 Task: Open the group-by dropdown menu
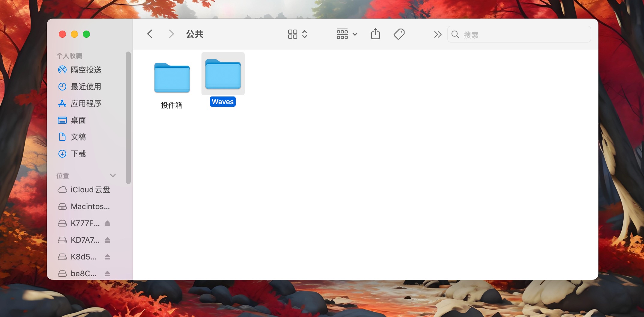347,34
